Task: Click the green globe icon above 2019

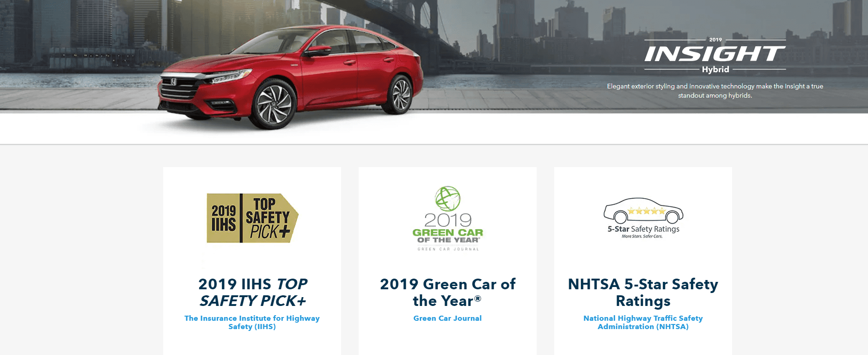Action: pos(448,199)
